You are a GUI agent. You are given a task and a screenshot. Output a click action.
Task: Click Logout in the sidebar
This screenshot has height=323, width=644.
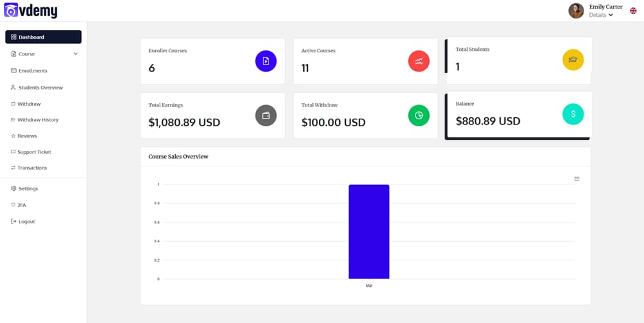(x=26, y=222)
